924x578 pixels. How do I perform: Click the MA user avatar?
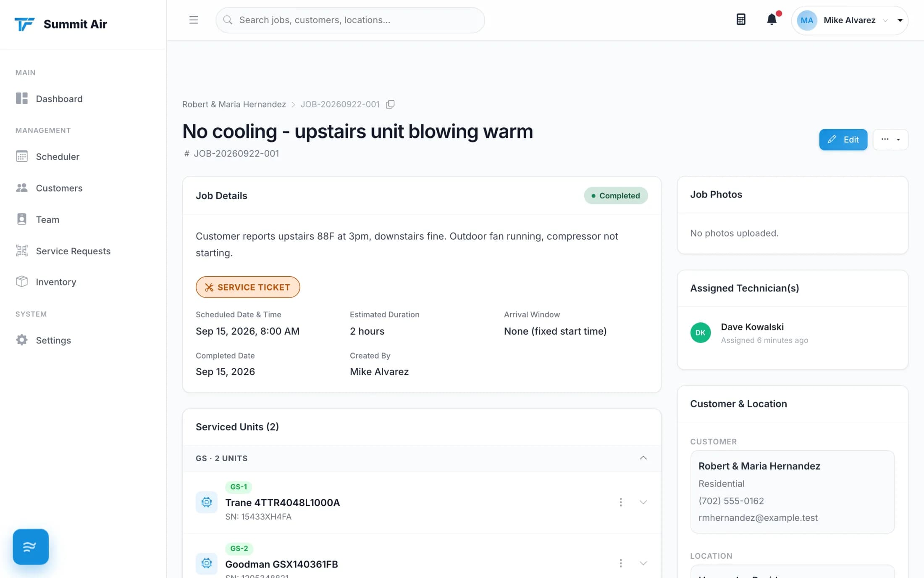pyautogui.click(x=807, y=20)
